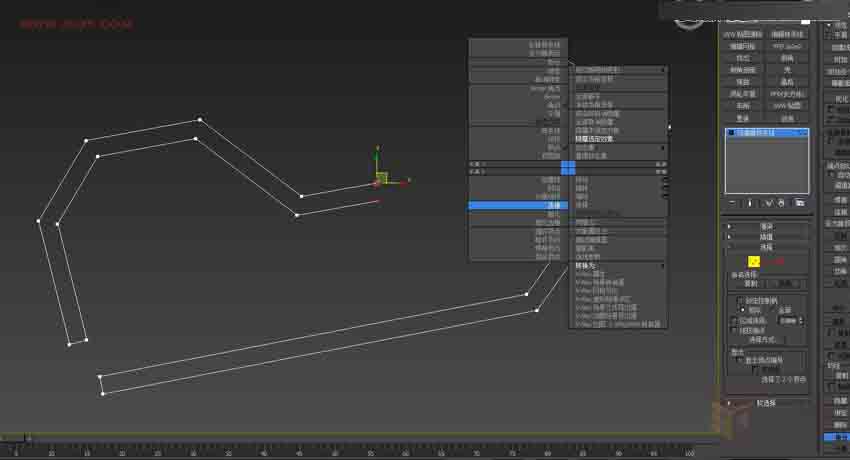Open settings box beside 移动 in quad menu
Viewport: 850px width, 460px height.
pos(666,179)
